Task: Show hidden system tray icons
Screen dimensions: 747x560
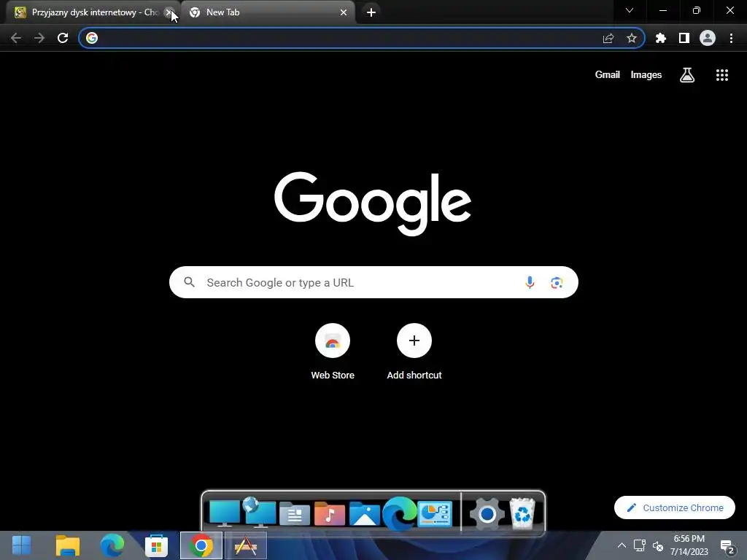Action: point(622,545)
